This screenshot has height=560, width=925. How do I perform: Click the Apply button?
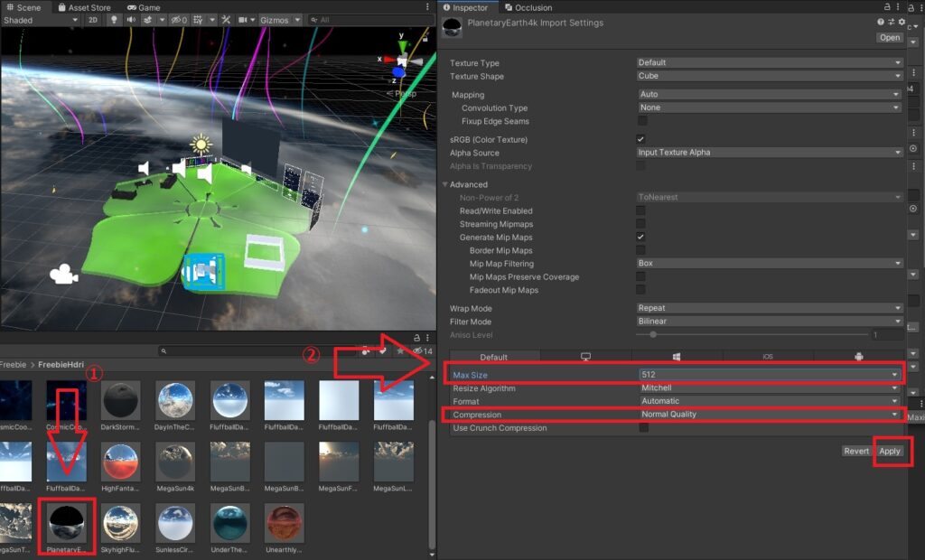coord(890,451)
